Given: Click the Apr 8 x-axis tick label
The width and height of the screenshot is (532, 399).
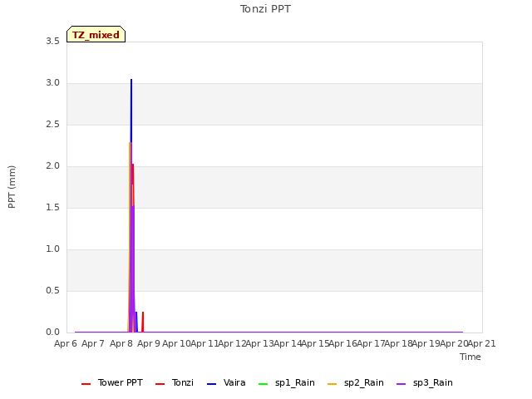Looking at the screenshot, I should (121, 343).
